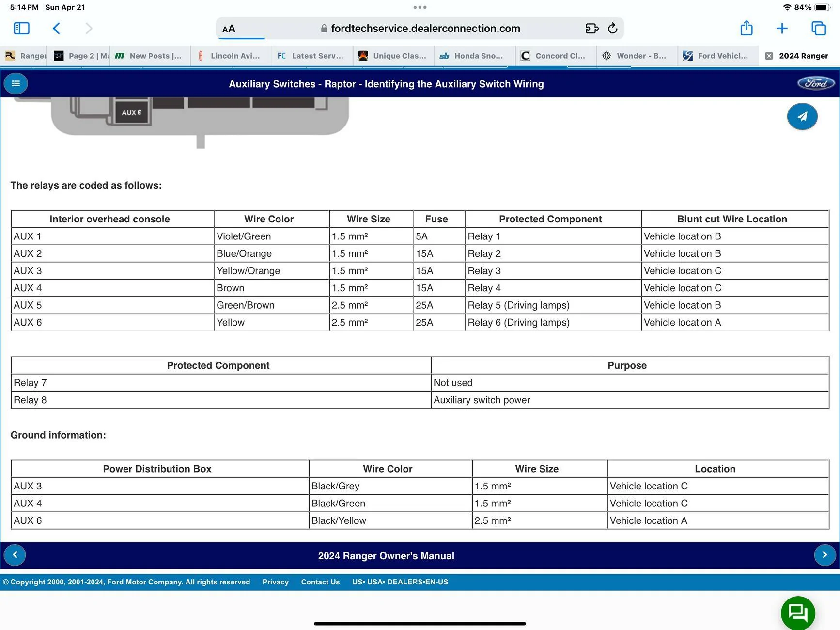The image size is (840, 630).
Task: Open the AA reader text size menu
Action: point(229,29)
